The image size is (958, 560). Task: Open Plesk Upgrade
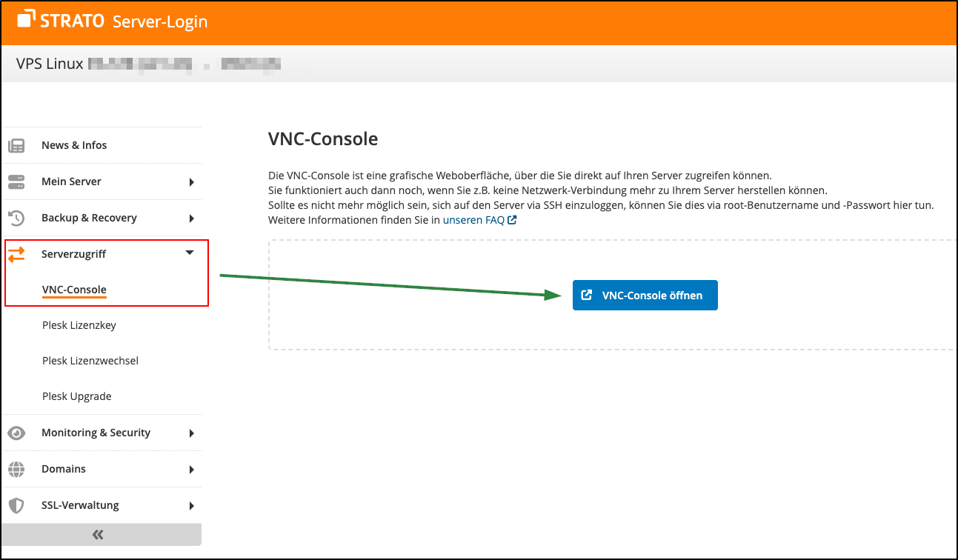tap(75, 396)
